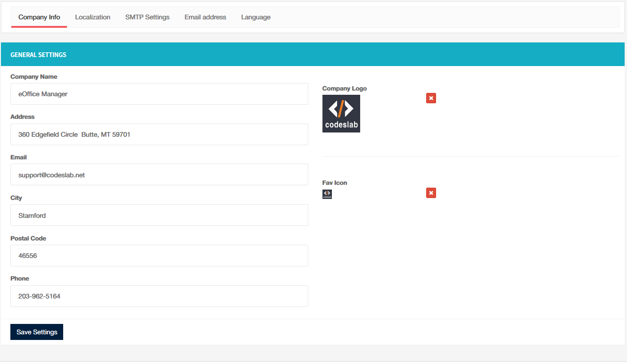Click the codeslab company logo image

tap(341, 114)
